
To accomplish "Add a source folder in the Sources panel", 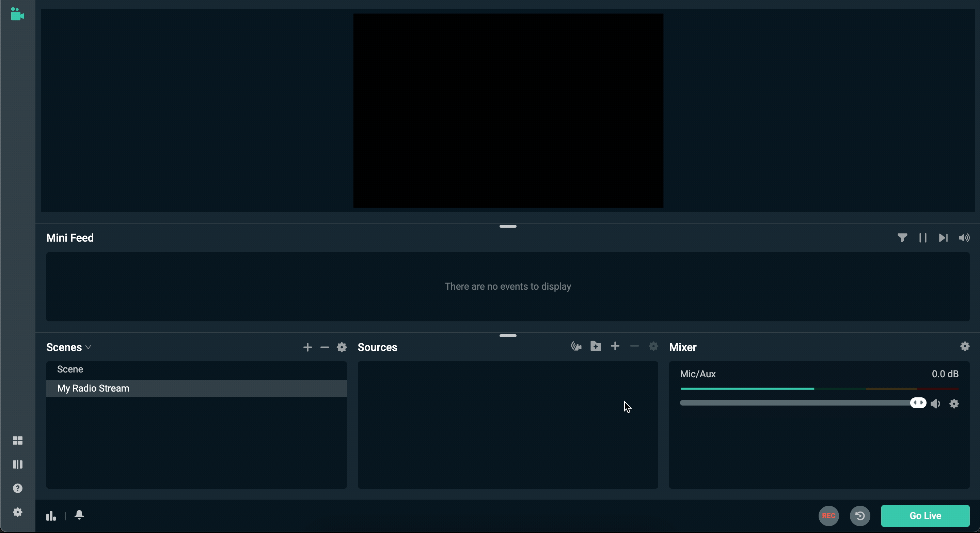I will pyautogui.click(x=595, y=347).
